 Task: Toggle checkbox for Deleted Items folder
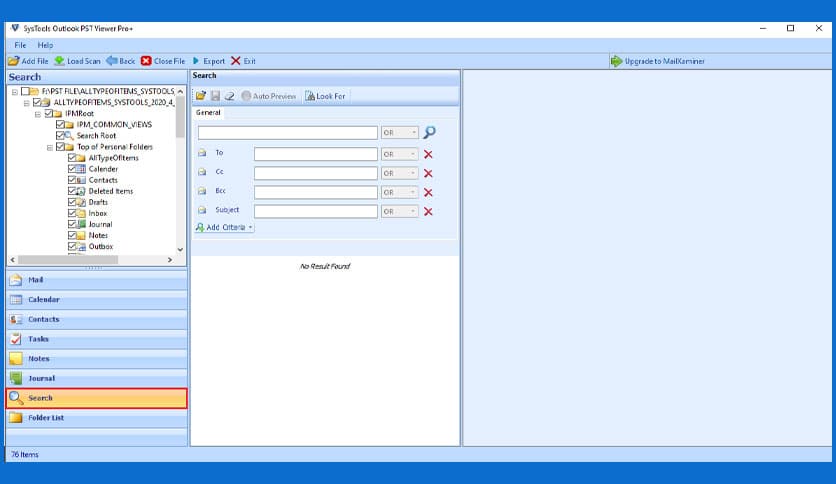(72, 191)
